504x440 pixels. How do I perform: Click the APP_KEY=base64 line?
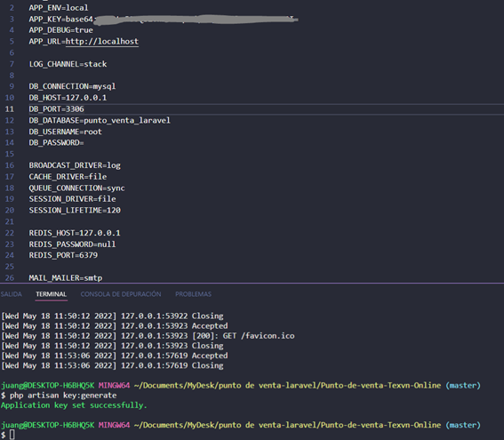point(164,20)
